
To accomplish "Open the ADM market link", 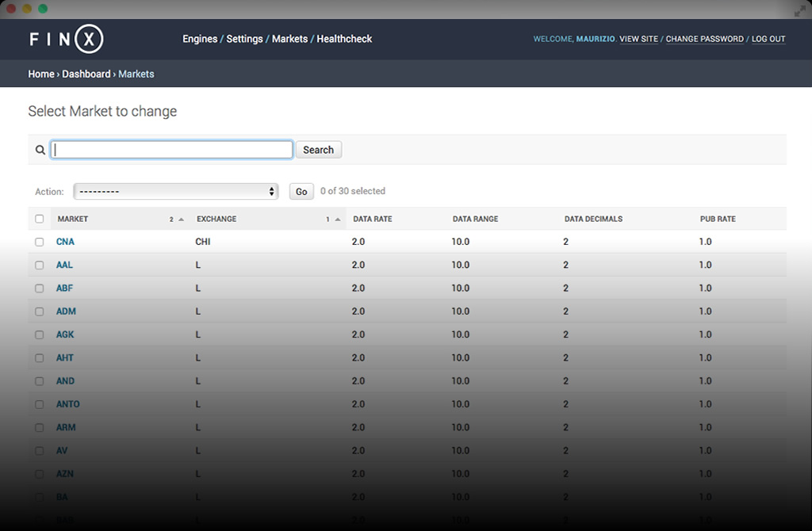I will [x=66, y=311].
